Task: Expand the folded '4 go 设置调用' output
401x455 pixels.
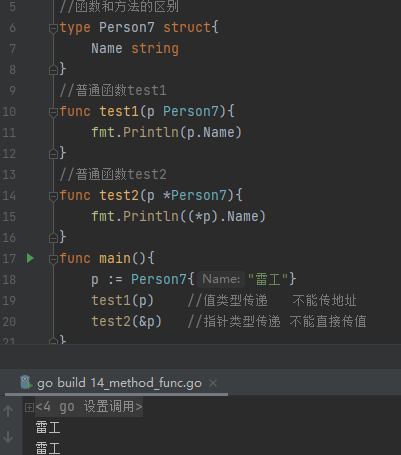Action: coord(29,407)
